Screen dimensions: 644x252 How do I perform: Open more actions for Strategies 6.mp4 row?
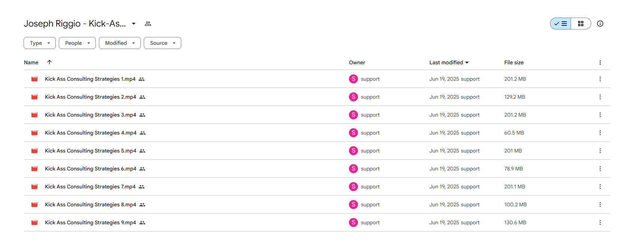click(600, 169)
